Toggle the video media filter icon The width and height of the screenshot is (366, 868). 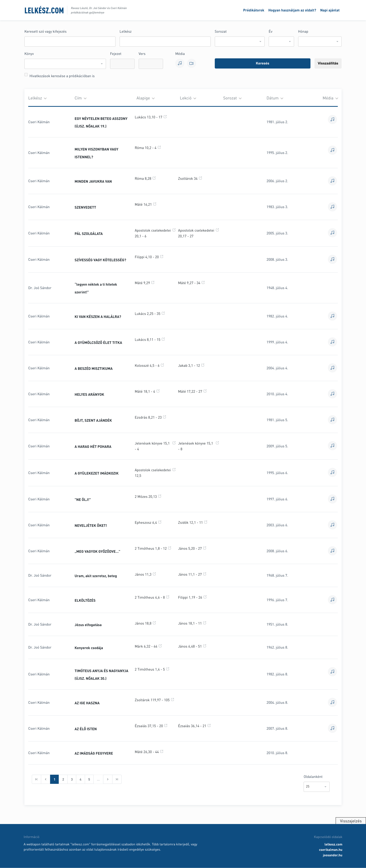(x=191, y=63)
